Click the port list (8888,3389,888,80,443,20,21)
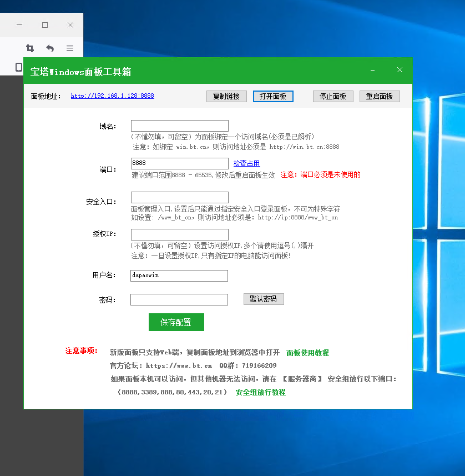 point(172,392)
